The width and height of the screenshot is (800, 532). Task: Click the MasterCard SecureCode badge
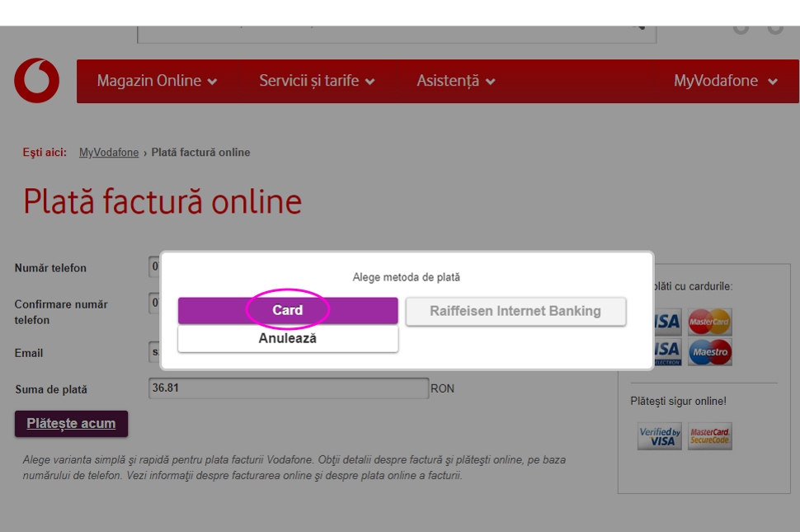pyautogui.click(x=709, y=436)
